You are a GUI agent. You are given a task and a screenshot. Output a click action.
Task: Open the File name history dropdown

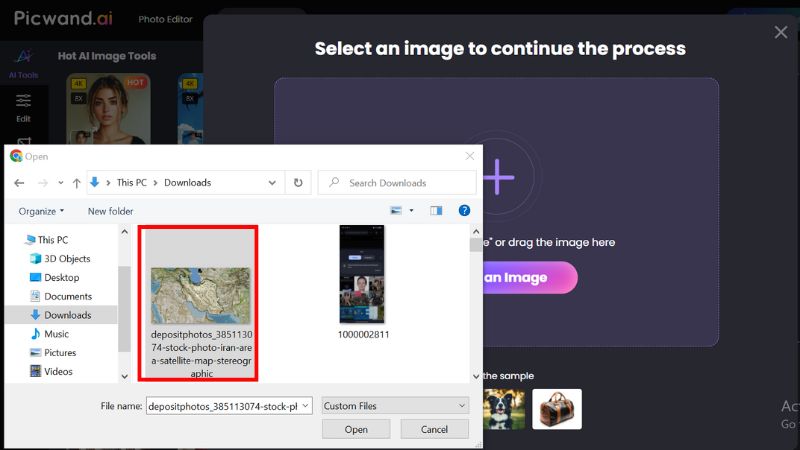305,405
